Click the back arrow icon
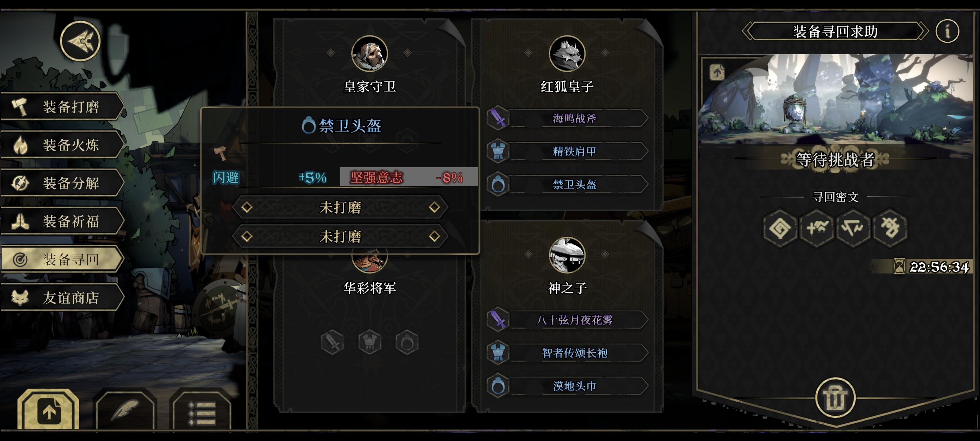The width and height of the screenshot is (980, 441). (80, 41)
